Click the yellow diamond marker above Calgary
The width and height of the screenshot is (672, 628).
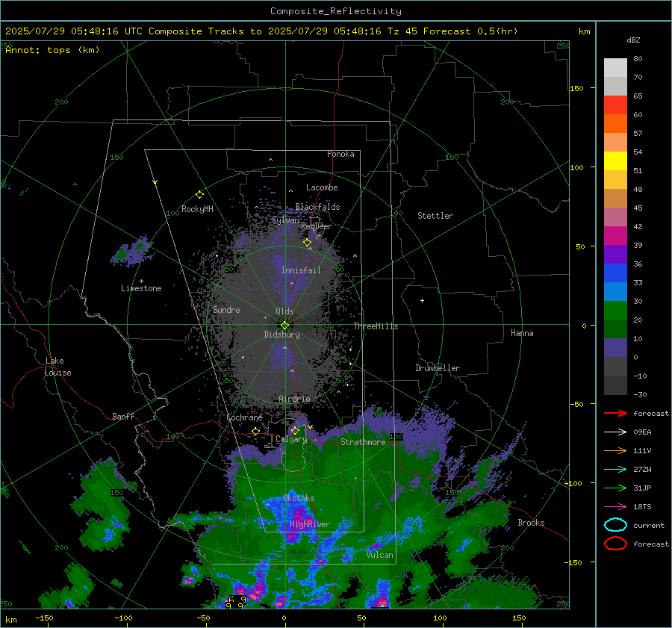[295, 430]
